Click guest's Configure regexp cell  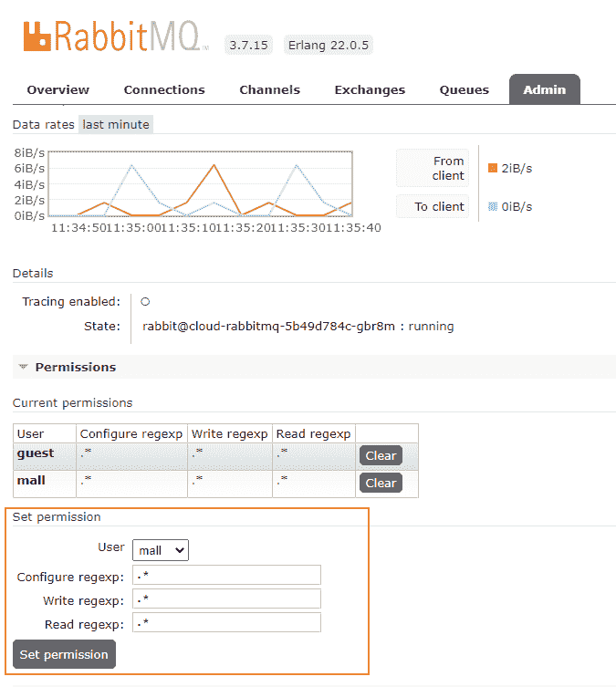point(131,456)
